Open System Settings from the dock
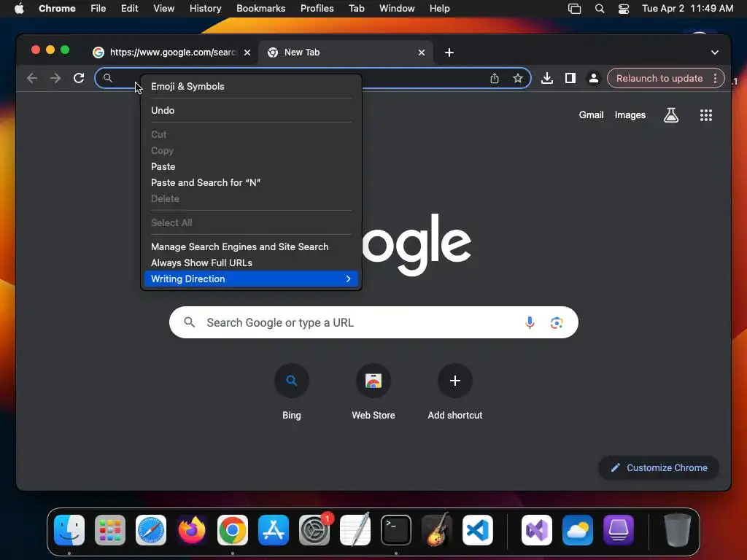 [x=314, y=530]
